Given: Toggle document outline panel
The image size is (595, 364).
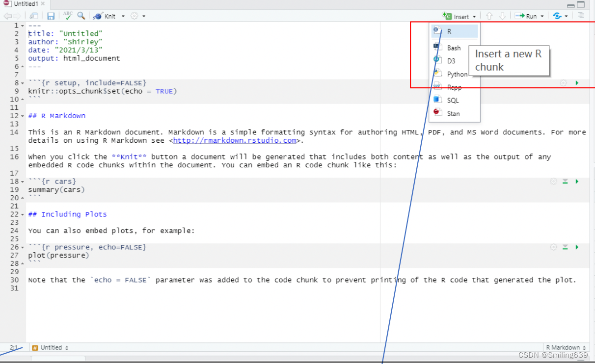Looking at the screenshot, I should click(x=581, y=16).
